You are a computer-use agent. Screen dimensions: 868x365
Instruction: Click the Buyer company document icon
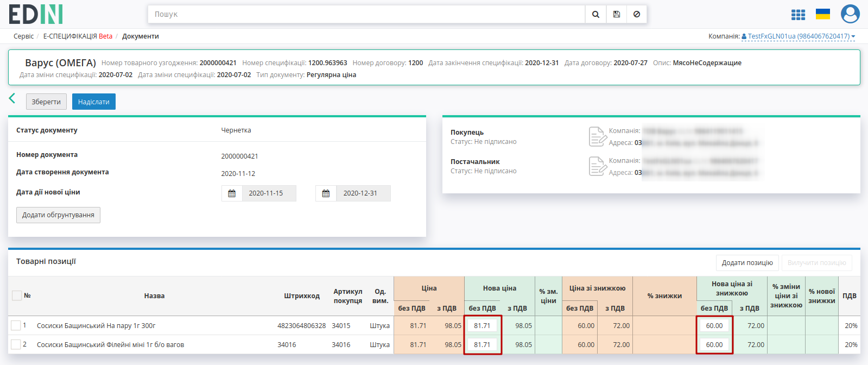click(x=597, y=136)
